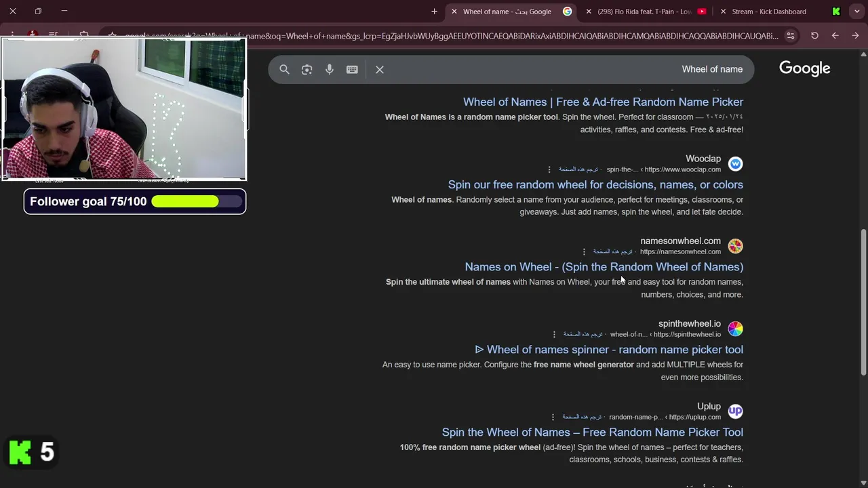Click the arrow button at toolbar's far right
868x488 pixels.
(855, 35)
